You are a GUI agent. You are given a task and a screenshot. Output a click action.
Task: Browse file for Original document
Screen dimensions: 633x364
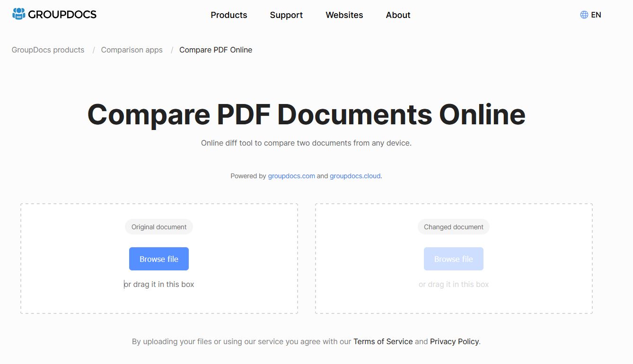click(x=159, y=259)
